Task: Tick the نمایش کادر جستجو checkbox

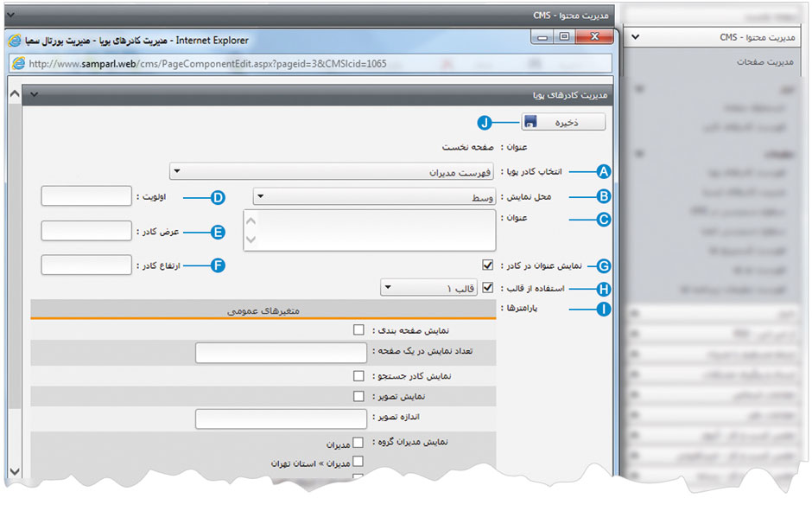Action: pyautogui.click(x=358, y=376)
